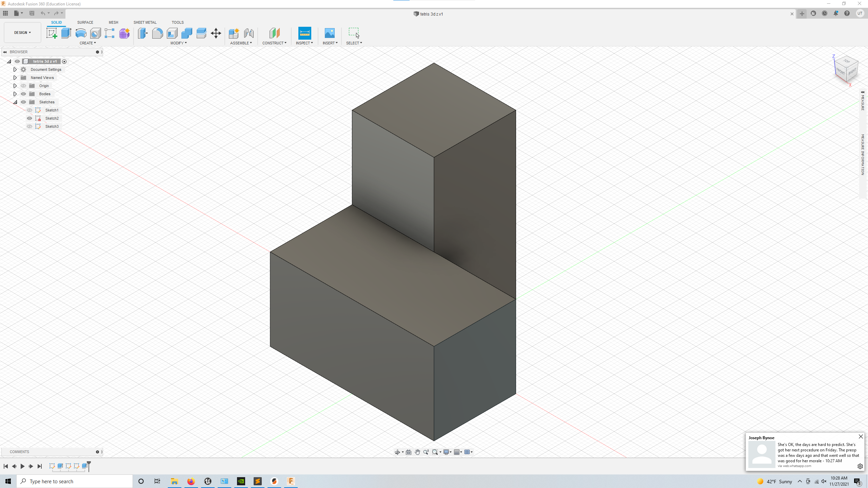Dismiss the Joseph Bynoe WhatsApp notification
Viewport: 868px width, 488px height.
click(861, 436)
